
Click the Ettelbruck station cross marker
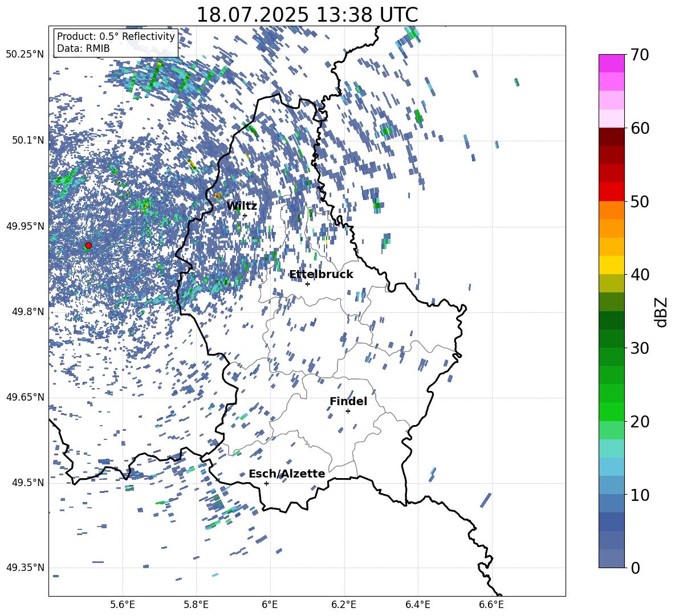(307, 284)
